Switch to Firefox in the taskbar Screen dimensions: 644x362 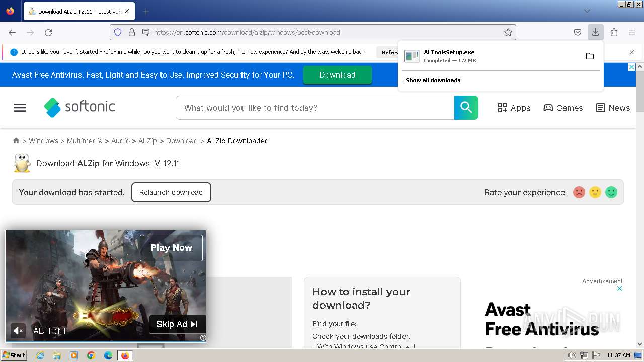125,355
